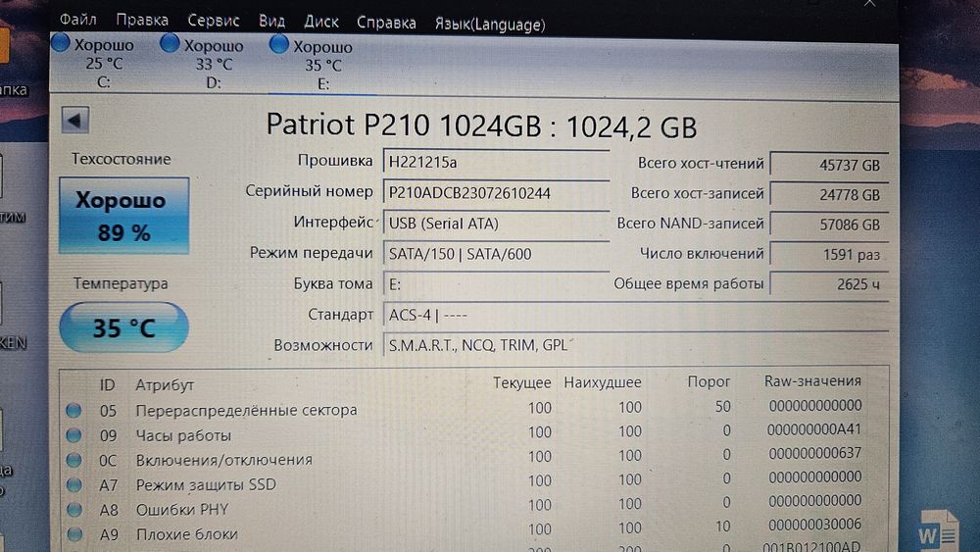Click the 35 °C temperature button
This screenshot has width=980, height=552.
click(123, 327)
